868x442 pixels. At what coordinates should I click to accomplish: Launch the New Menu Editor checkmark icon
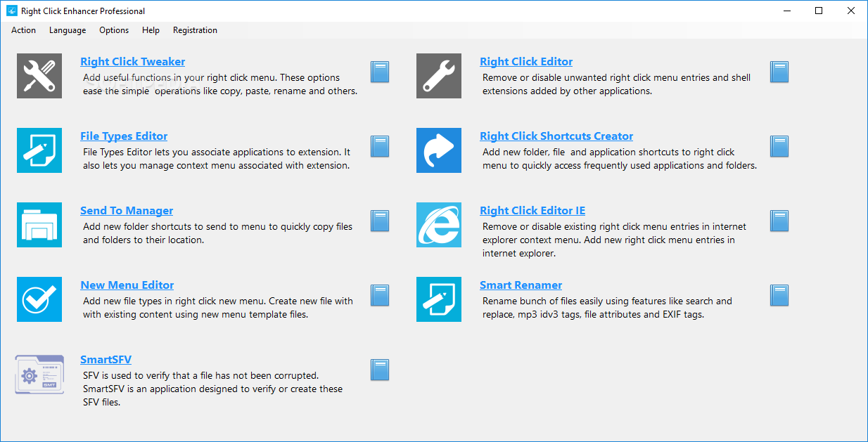(39, 299)
